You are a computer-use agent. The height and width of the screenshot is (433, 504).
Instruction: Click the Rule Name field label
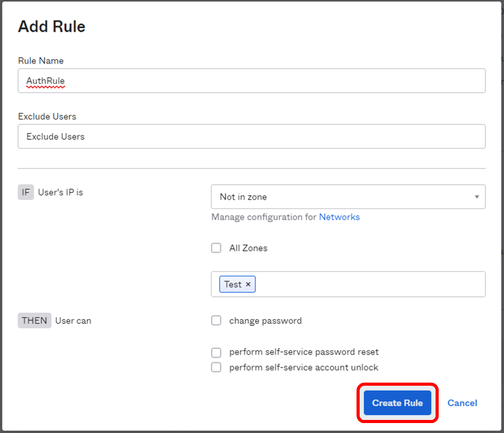[x=40, y=60]
